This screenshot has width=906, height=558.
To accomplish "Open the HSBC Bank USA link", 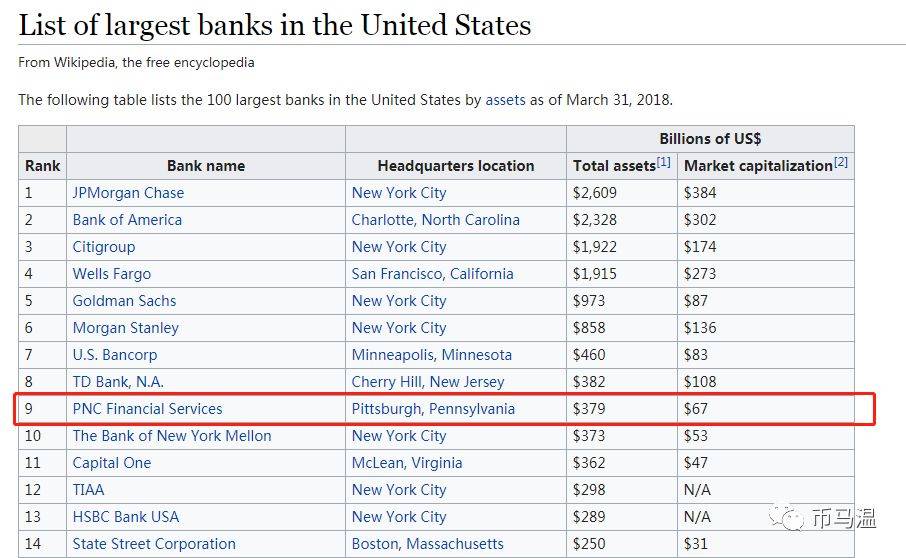I will (x=125, y=517).
